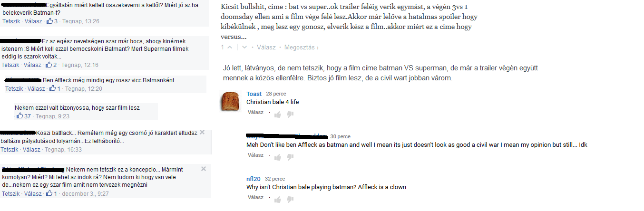
Task: Open the Toast avatar image
Action: [x=232, y=101]
